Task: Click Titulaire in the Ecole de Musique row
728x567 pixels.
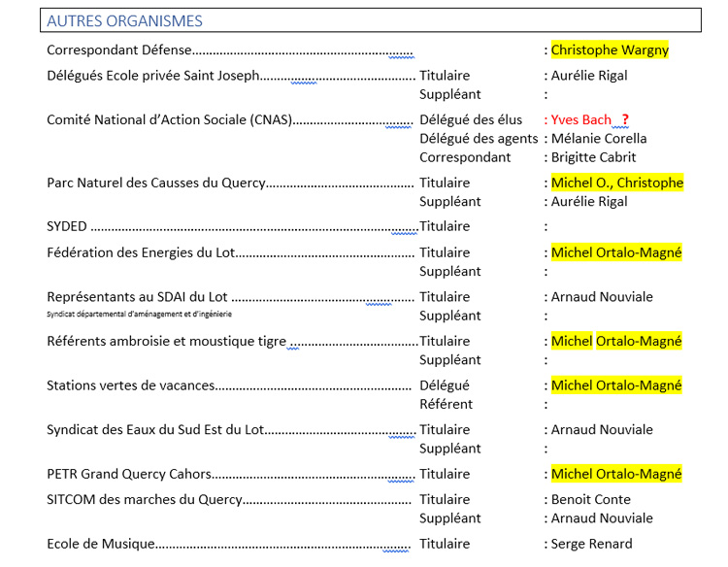Action: point(445,544)
